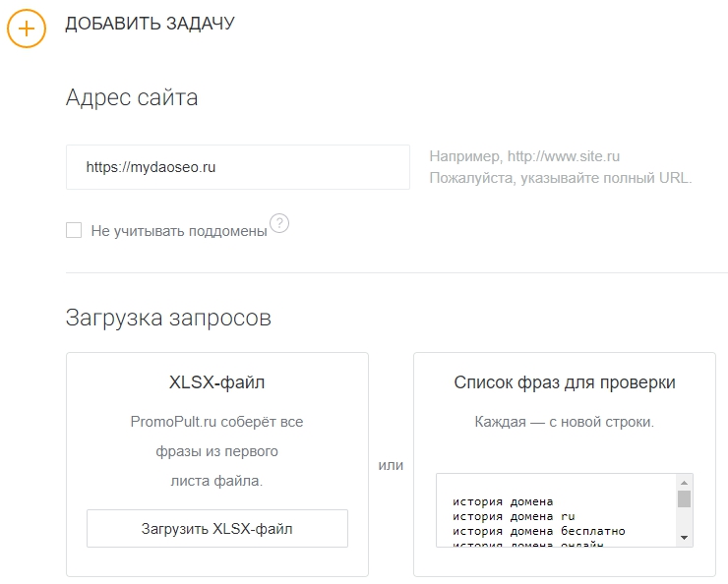Viewport: 728px width, 584px height.
Task: Click the 'Список фраз для проверки' title
Action: (x=565, y=382)
